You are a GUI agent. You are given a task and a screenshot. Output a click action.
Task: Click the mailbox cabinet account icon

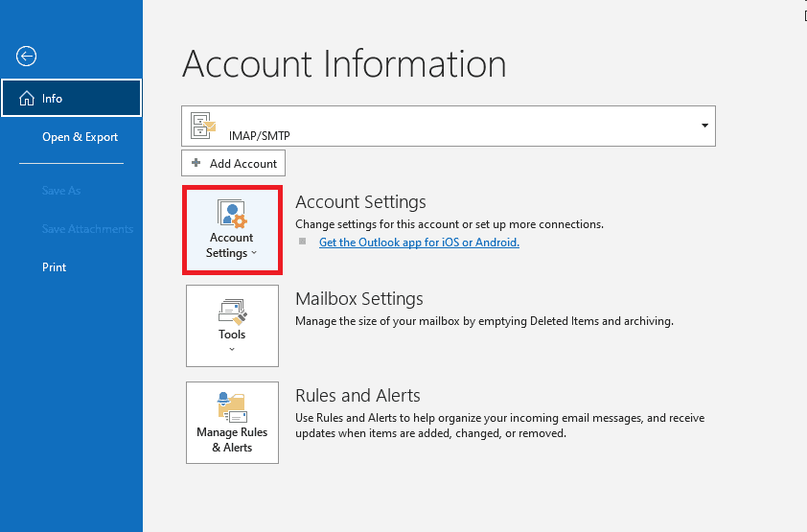(203, 126)
